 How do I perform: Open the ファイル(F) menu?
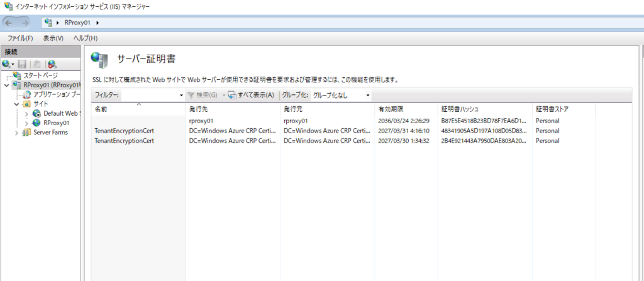coord(20,38)
